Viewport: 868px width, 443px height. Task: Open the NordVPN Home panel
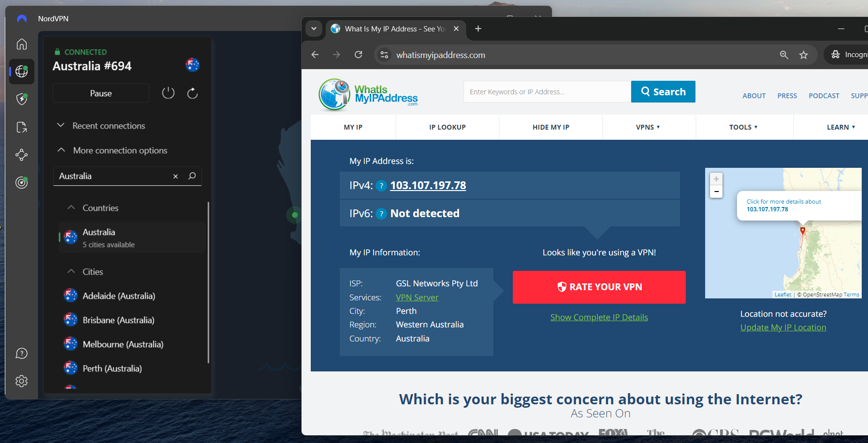(x=21, y=44)
